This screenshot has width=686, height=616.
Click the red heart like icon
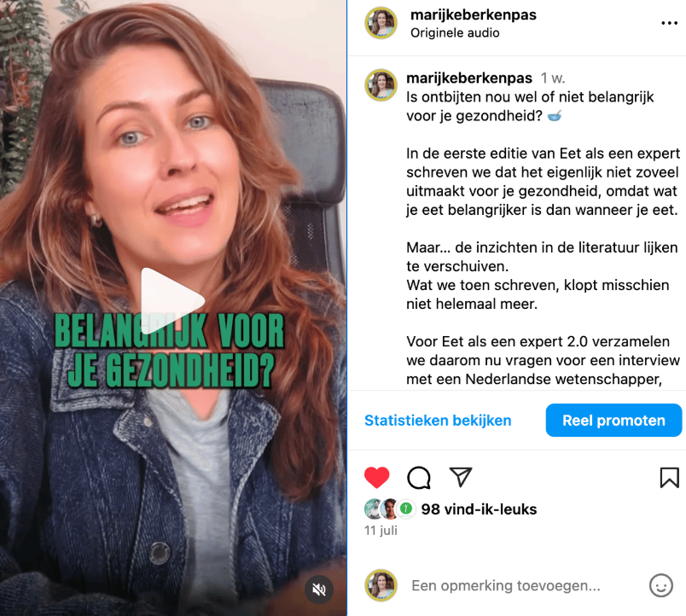tap(376, 477)
